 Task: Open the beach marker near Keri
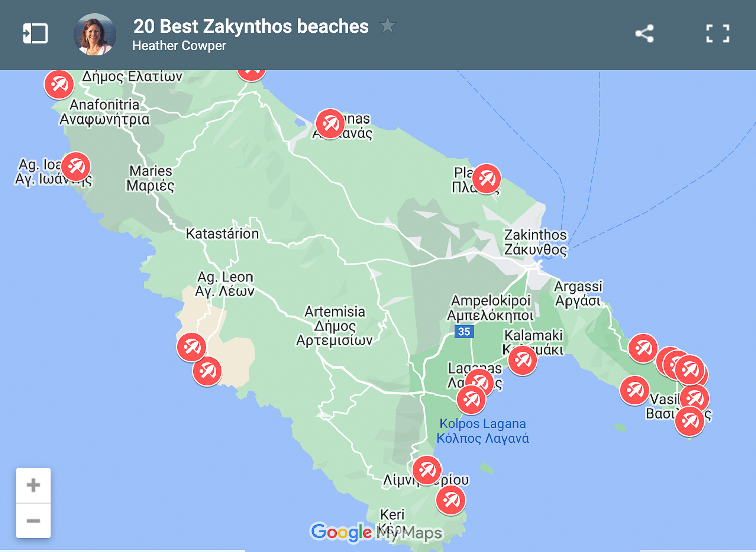point(451,500)
